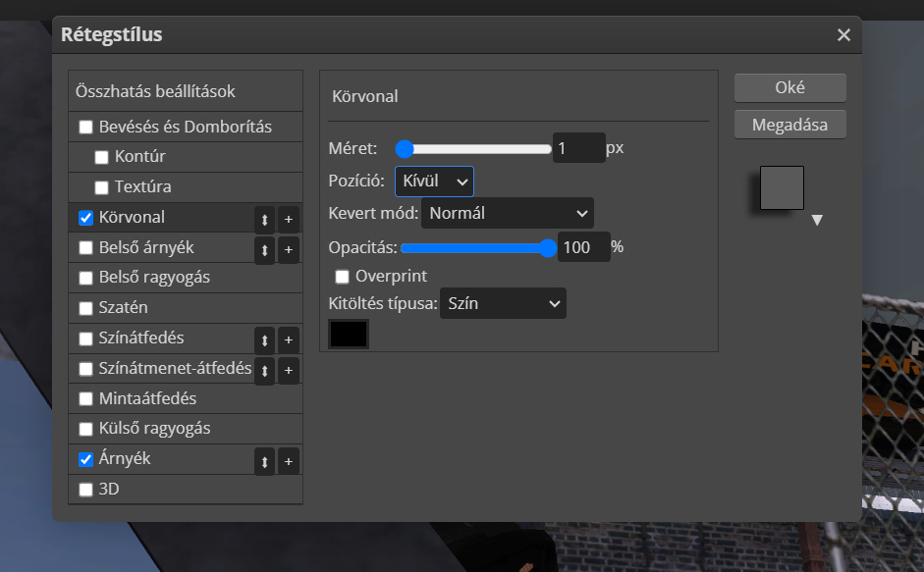924x572 pixels.
Task: Click plus icon next to Színátmenet-átfedés
Action: click(288, 371)
